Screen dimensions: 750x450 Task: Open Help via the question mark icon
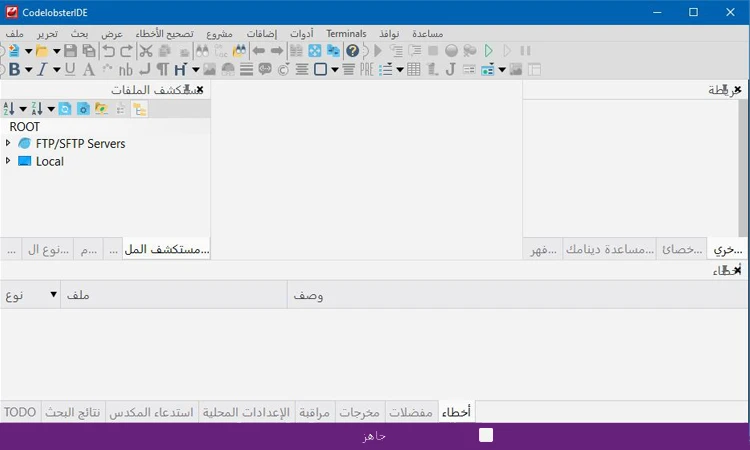coord(352,51)
